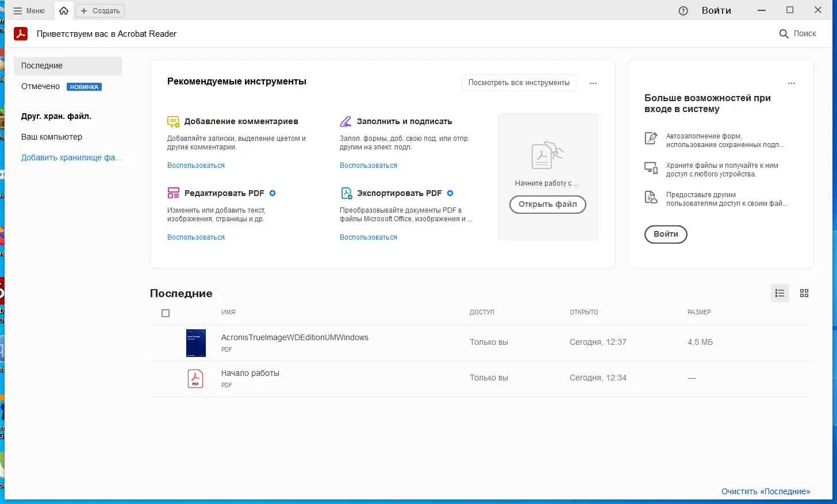Click the Добавление комментариев tool title

click(241, 121)
